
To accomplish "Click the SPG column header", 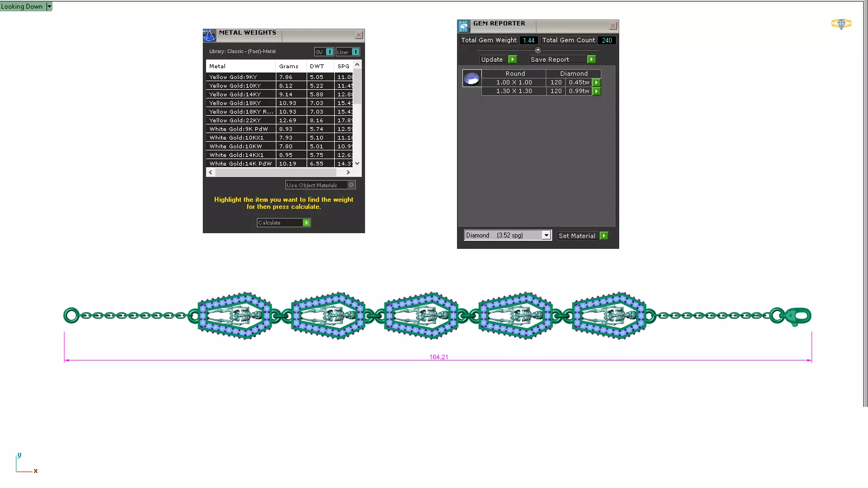I will pyautogui.click(x=343, y=66).
